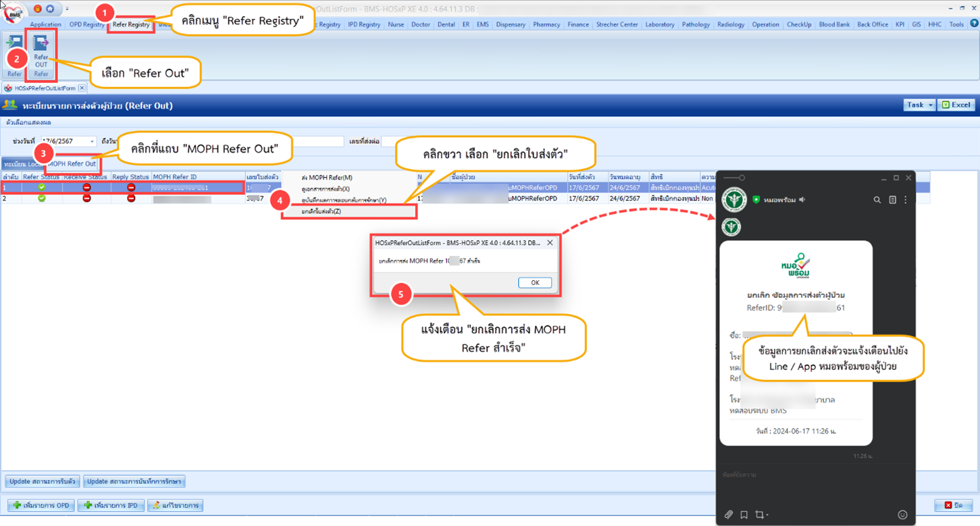The height and width of the screenshot is (526, 980).
Task: Expand the quick access toolbar arrow
Action: click(x=67, y=9)
